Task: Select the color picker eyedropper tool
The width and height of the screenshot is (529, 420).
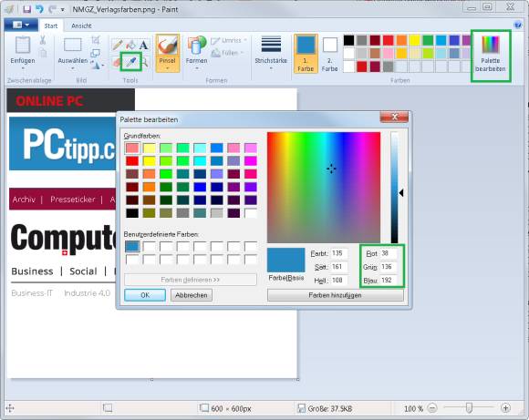Action: (x=131, y=62)
